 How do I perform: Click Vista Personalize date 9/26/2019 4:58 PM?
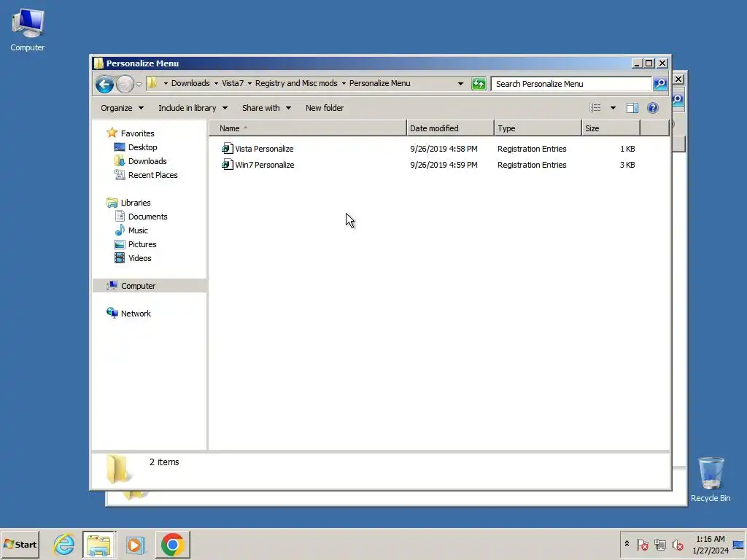[x=444, y=149]
